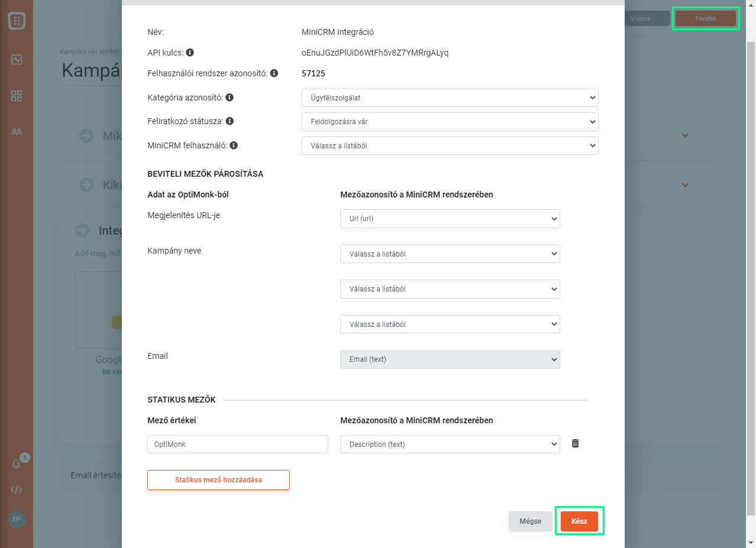This screenshot has height=548, width=756.
Task: Click the user system ID 57125
Action: point(314,73)
